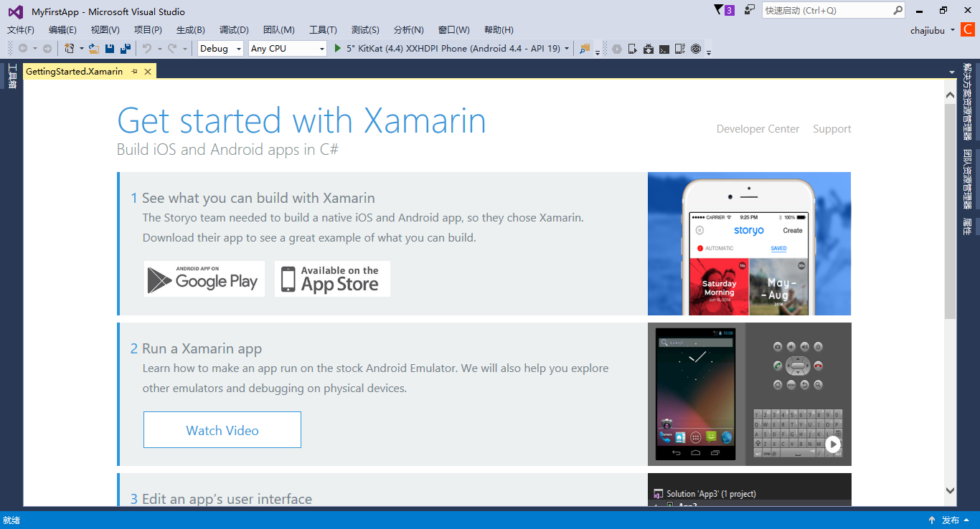Click the send feedback icon
This screenshot has width=980, height=529.
[750, 10]
